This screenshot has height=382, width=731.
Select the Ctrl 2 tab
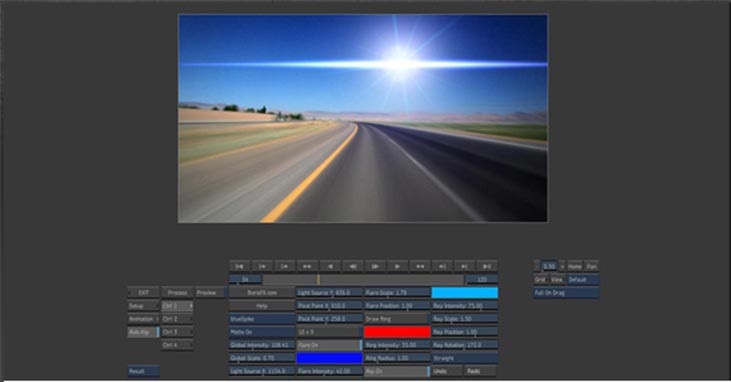[177, 319]
